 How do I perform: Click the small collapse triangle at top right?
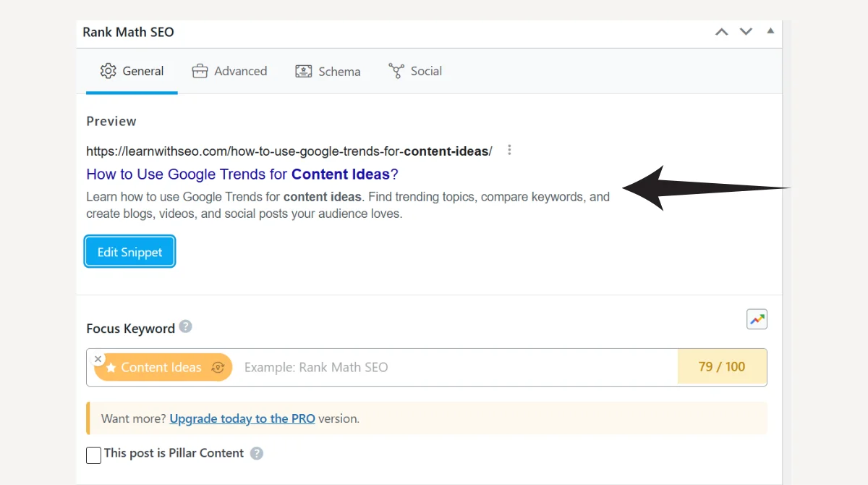770,32
